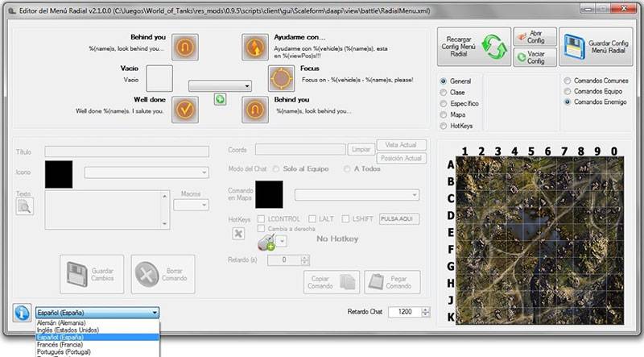Click the top-left Behind you command icon
The height and width of the screenshot is (357, 644).
click(x=186, y=46)
